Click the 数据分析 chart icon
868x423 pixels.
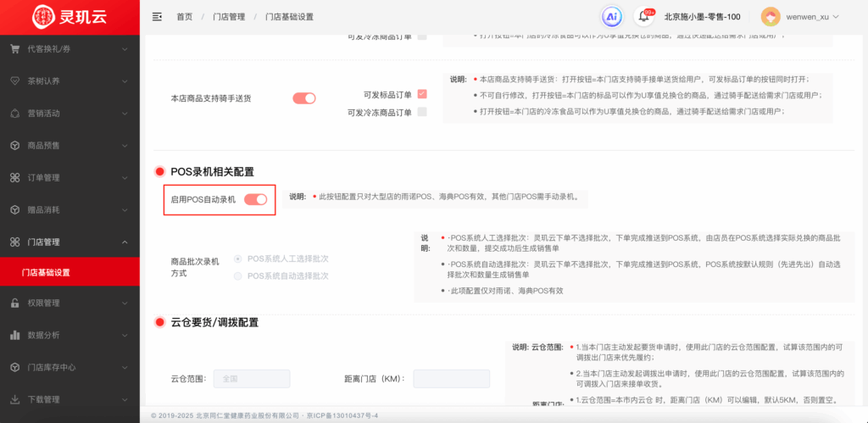click(14, 335)
